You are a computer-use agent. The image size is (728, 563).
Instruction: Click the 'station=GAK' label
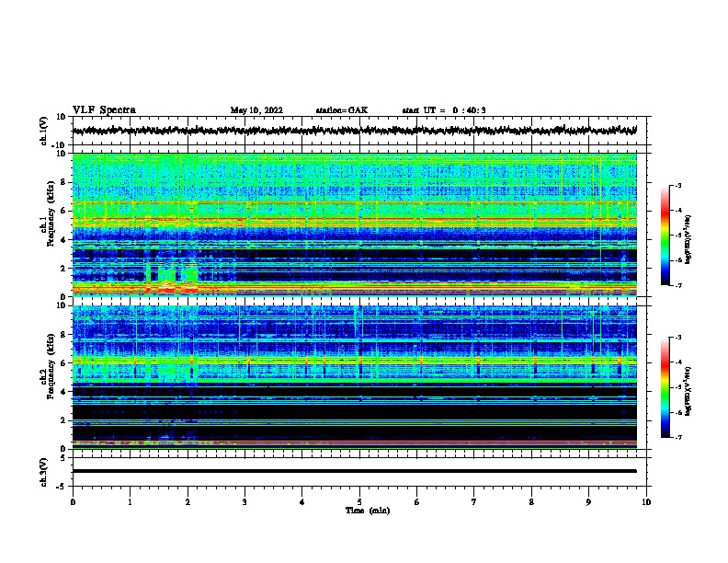click(342, 110)
